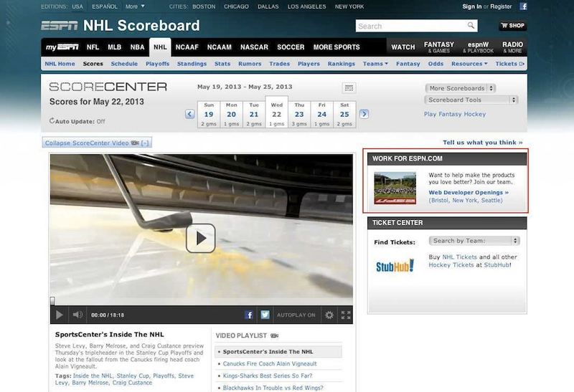Expand the Resources submenu
This screenshot has width=574, height=392.
(x=469, y=64)
